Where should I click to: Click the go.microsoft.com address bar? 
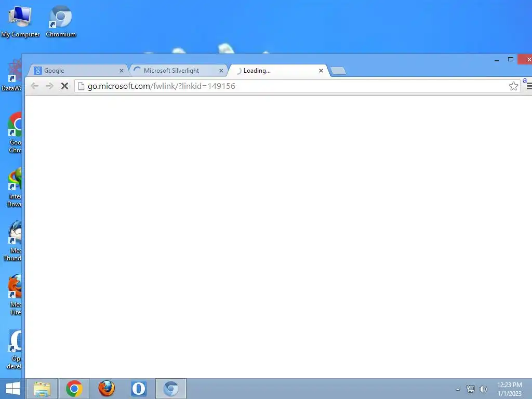click(297, 86)
